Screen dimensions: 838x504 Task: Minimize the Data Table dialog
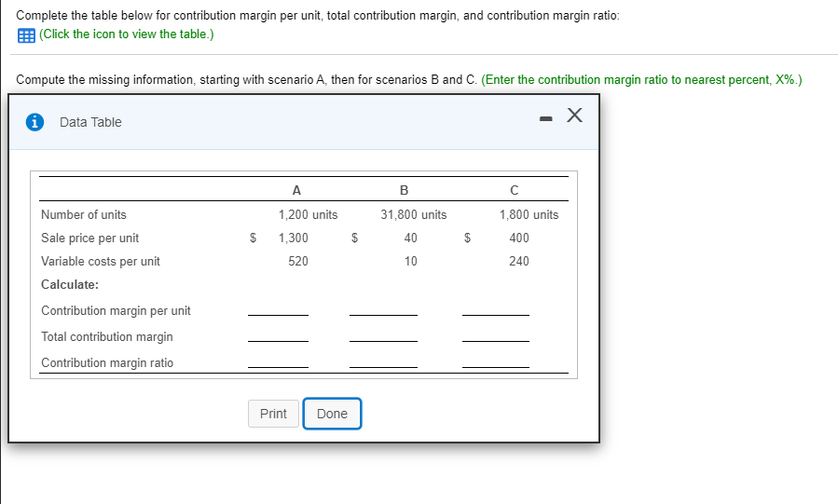coord(545,118)
